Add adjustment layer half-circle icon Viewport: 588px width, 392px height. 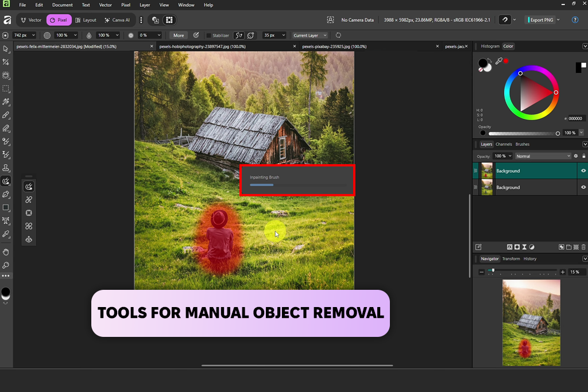pos(532,247)
